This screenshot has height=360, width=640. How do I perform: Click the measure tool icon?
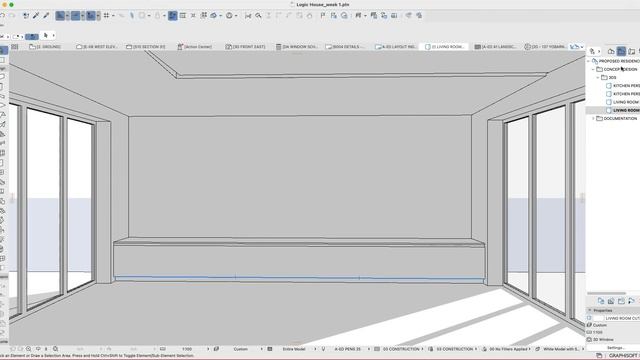tap(248, 16)
